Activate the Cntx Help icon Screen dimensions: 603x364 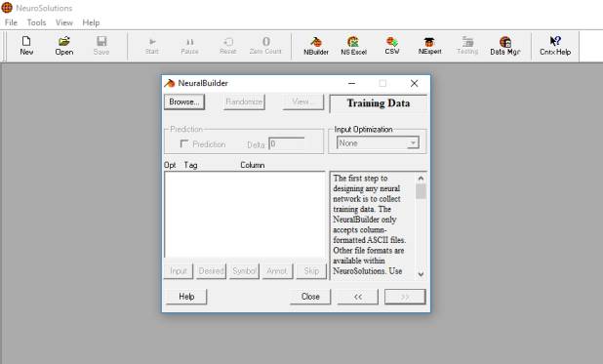[555, 46]
